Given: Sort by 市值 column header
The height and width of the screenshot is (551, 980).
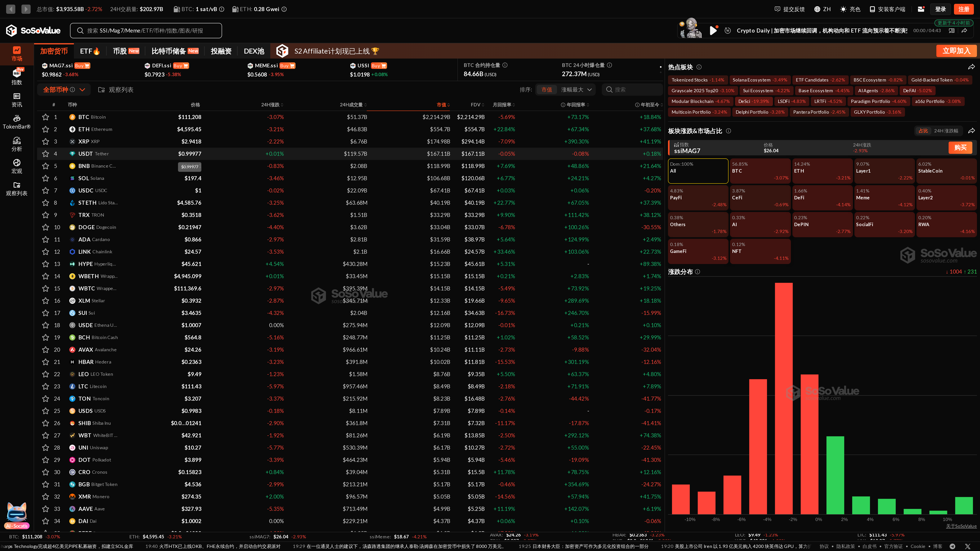Looking at the screenshot, I should [443, 105].
